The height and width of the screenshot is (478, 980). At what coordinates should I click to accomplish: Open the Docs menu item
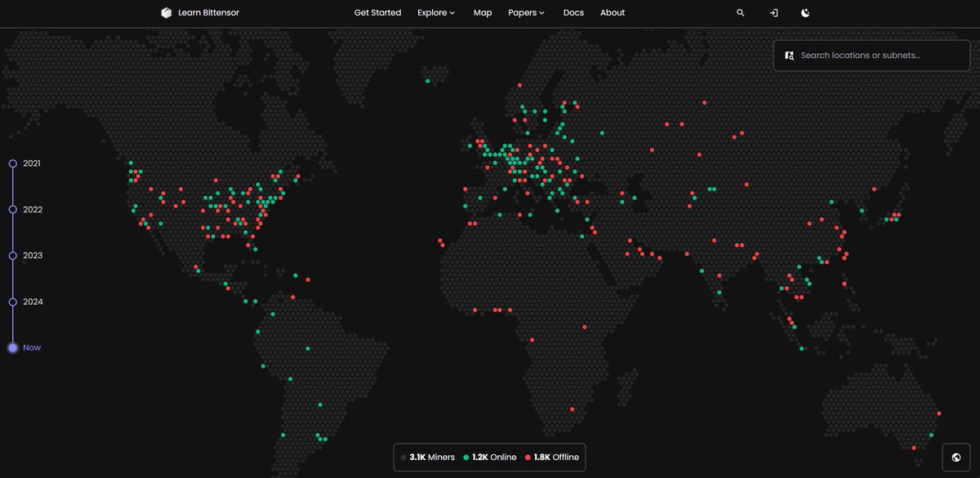tap(573, 12)
